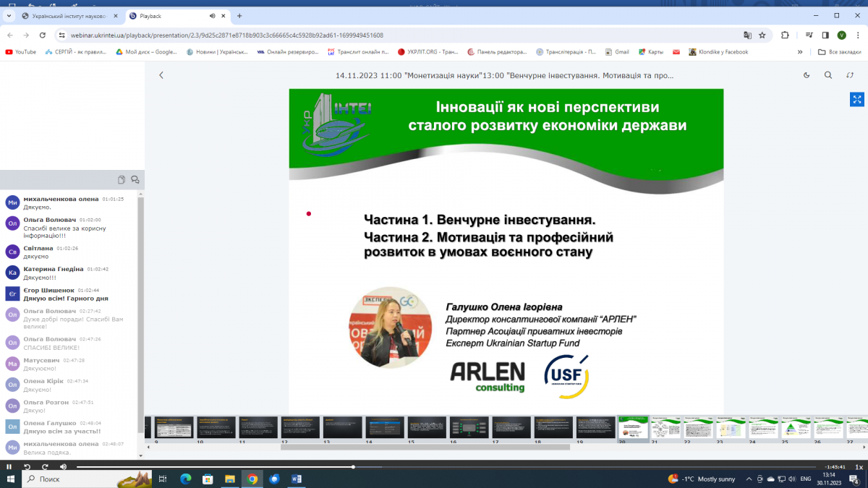Screen dimensions: 868x488
Task: Translate this page icon
Action: (747, 35)
